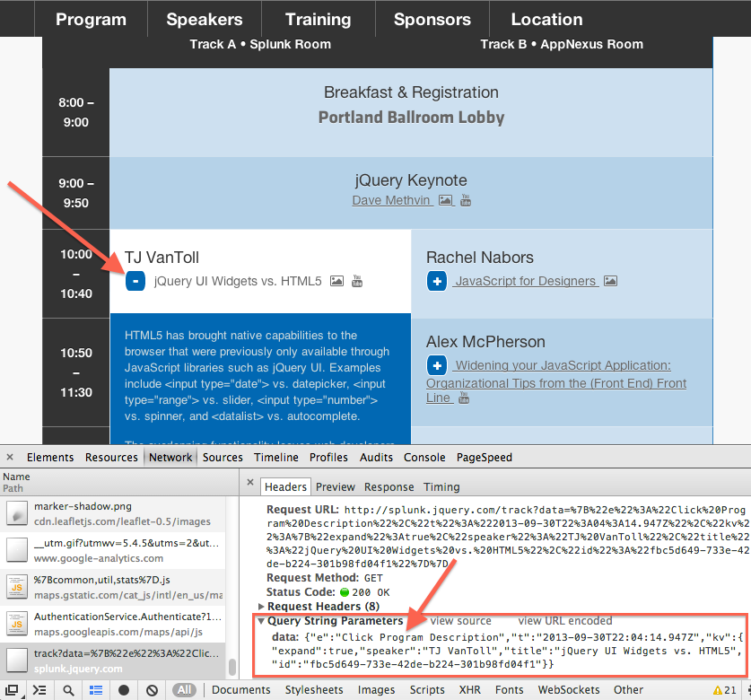Viewport: 751px width, 700px height.
Task: Open slides icon for jQuery UI Widgets talk
Action: [x=337, y=281]
